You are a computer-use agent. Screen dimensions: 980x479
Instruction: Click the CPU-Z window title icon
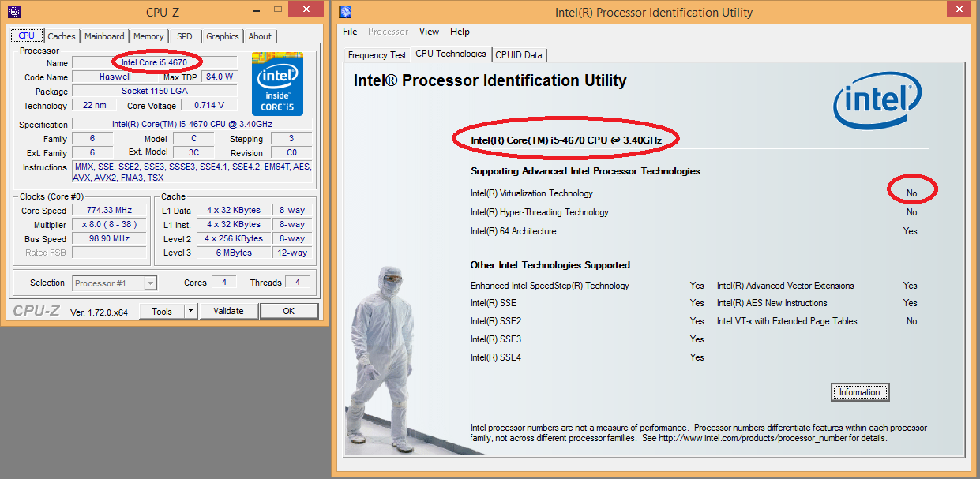point(13,12)
